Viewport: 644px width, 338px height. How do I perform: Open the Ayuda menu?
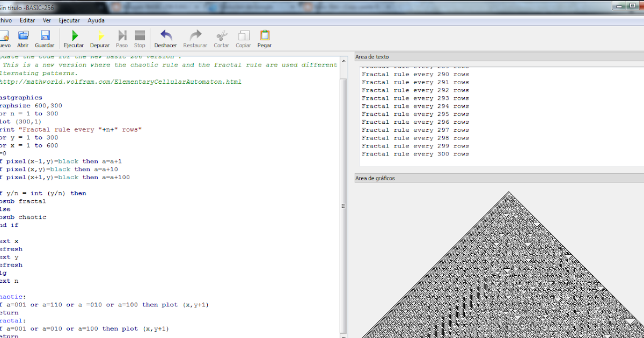click(96, 20)
